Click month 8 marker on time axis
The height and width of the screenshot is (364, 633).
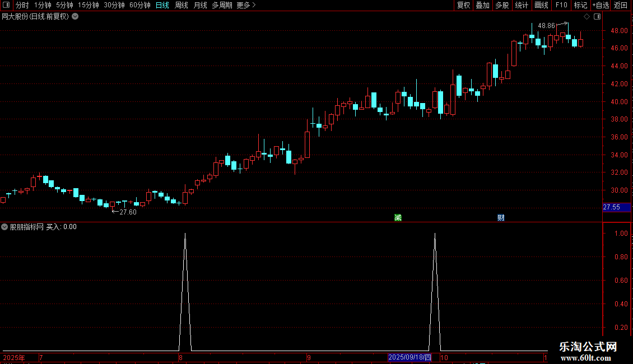[180, 358]
